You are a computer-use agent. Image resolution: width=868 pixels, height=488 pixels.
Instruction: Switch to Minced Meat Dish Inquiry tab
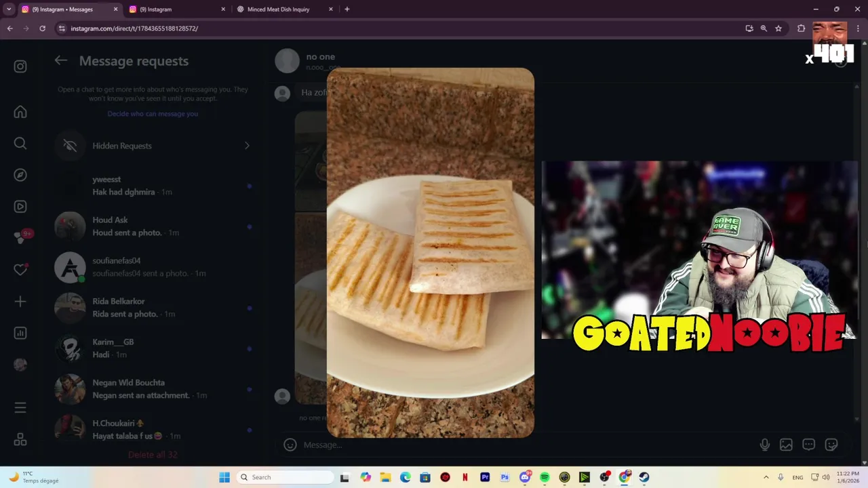tap(285, 9)
